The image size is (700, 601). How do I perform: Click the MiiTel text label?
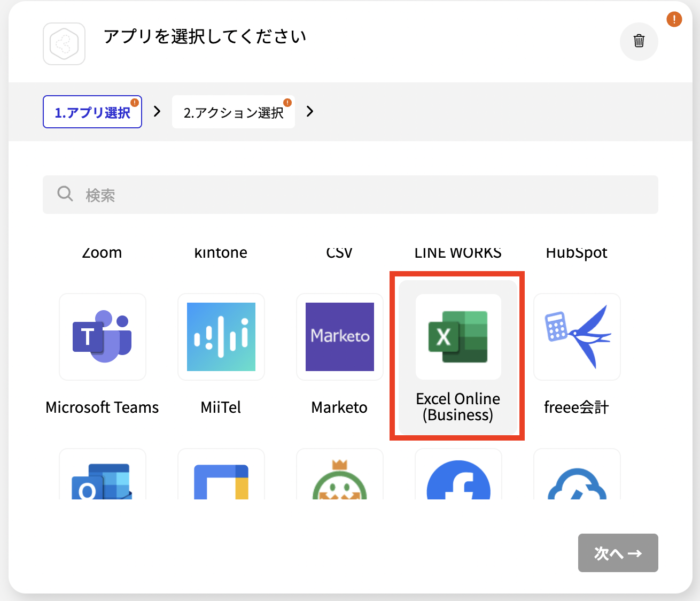click(x=221, y=407)
